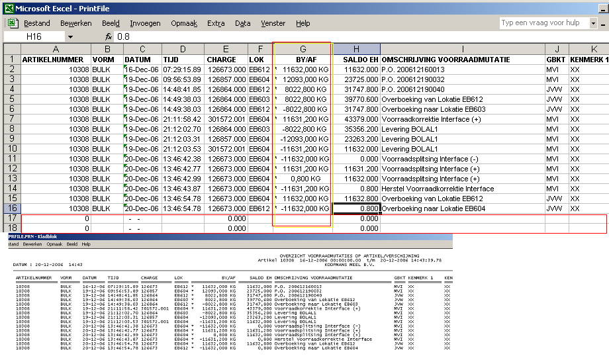Open the Bewerken menu in Excel
609x364 pixels.
pyautogui.click(x=75, y=23)
